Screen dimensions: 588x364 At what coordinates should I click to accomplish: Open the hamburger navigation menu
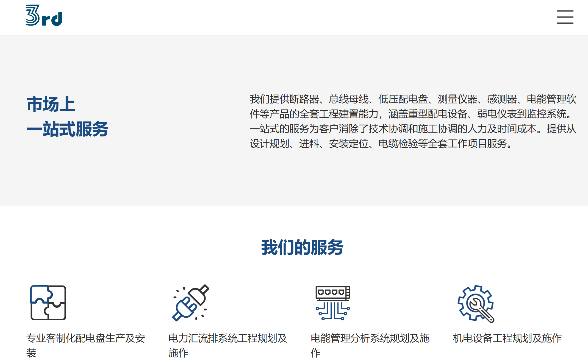coord(565,17)
